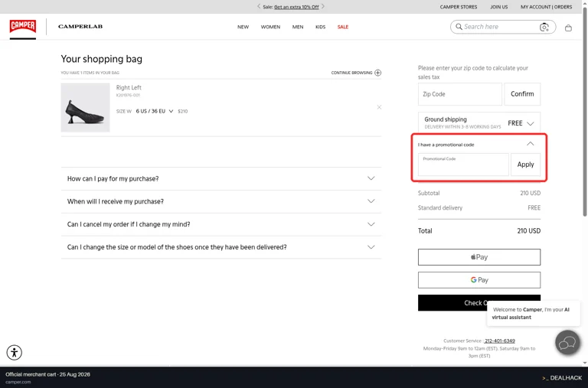This screenshot has height=388, width=588.
Task: Open My Account | Orders
Action: click(546, 7)
